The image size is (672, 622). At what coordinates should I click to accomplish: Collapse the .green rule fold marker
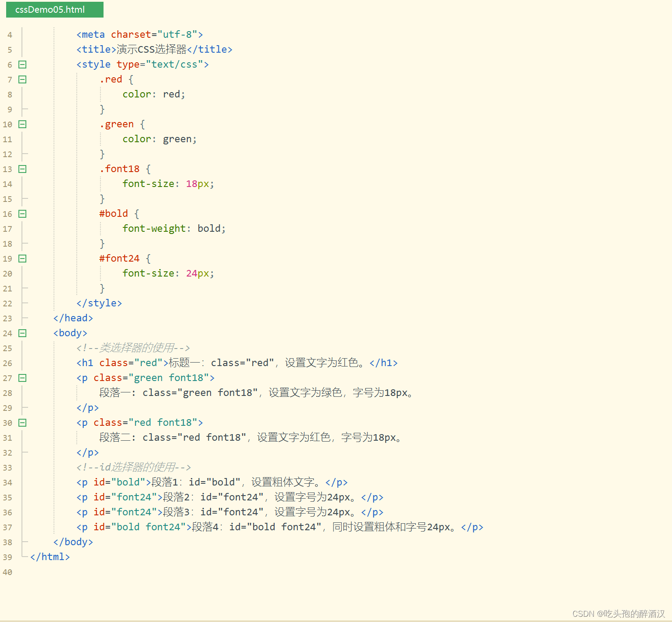click(x=22, y=124)
